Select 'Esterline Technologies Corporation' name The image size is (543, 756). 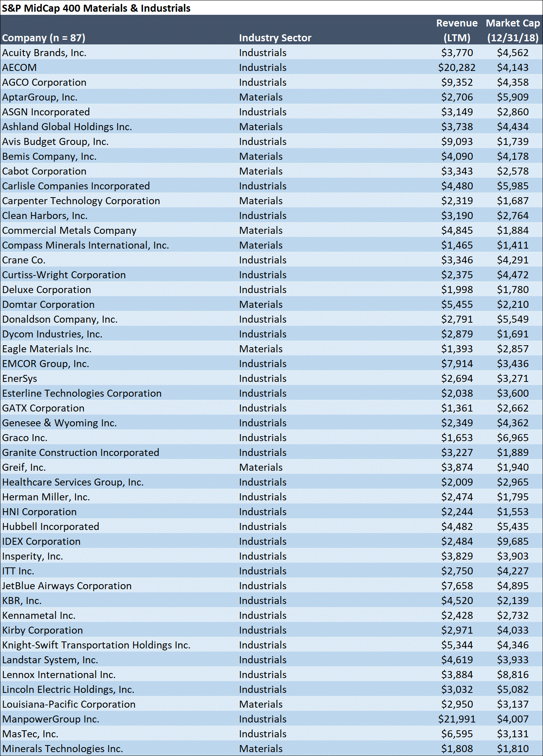click(x=82, y=393)
